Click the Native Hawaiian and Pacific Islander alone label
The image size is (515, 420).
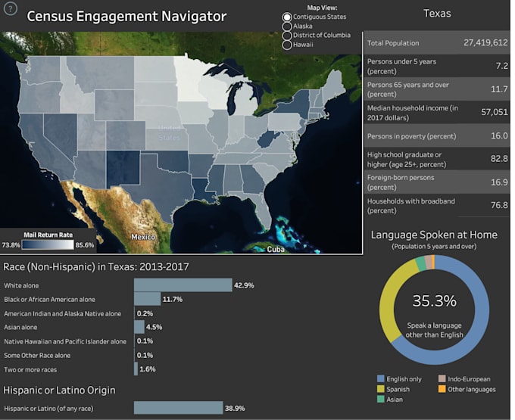[x=65, y=341]
